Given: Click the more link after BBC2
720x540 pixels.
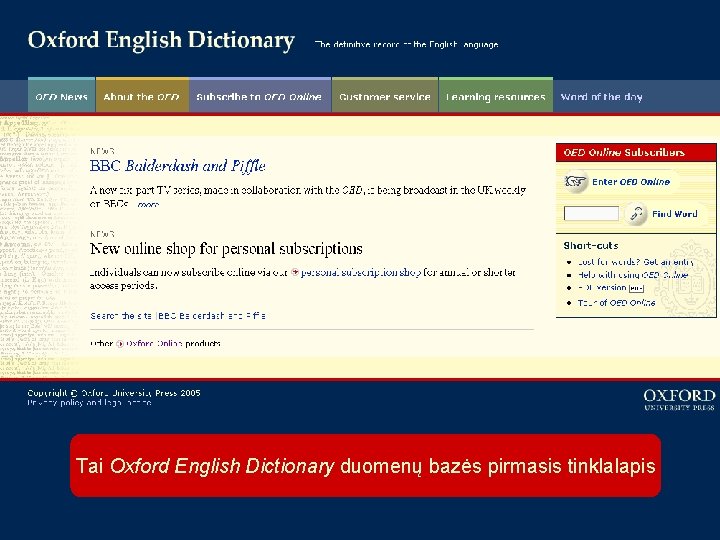Looking at the screenshot, I should point(148,204).
